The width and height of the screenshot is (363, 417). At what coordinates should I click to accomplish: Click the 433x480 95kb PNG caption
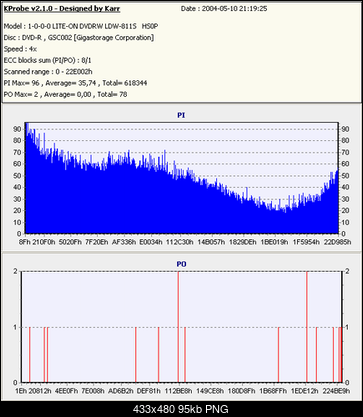click(181, 409)
